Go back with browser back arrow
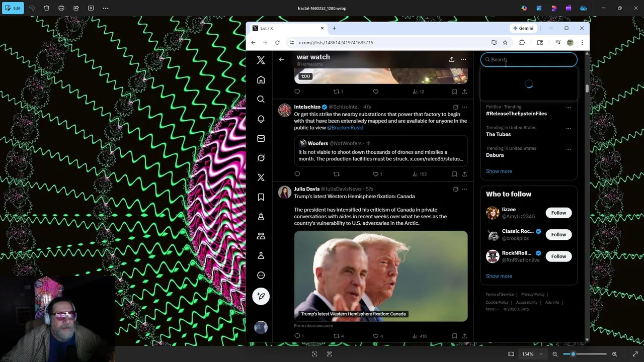This screenshot has height=362, width=644. click(253, 43)
